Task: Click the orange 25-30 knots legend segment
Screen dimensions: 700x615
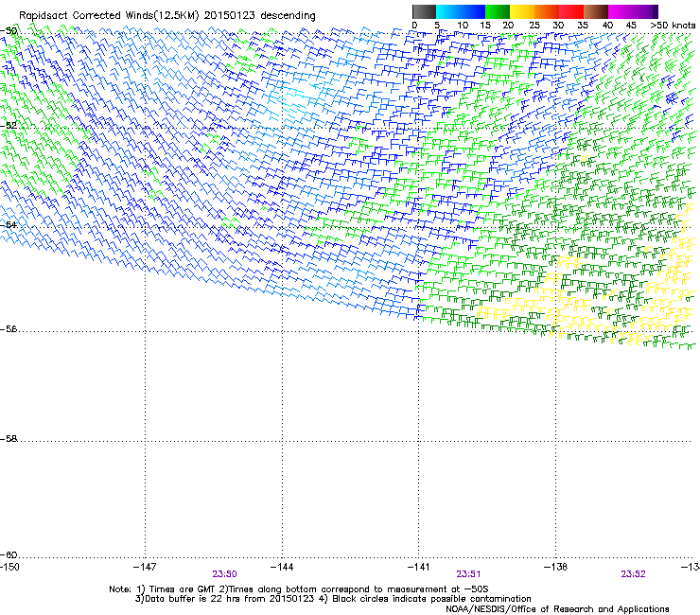Action: [x=547, y=11]
